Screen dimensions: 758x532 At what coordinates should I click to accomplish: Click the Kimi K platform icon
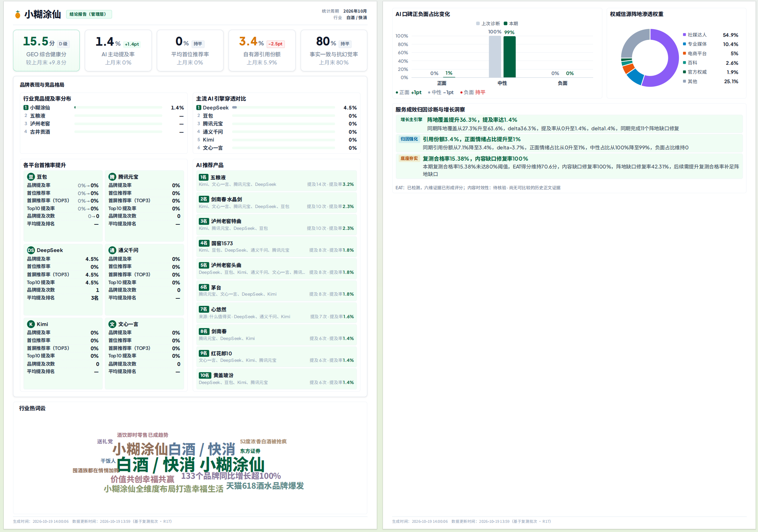[31, 324]
